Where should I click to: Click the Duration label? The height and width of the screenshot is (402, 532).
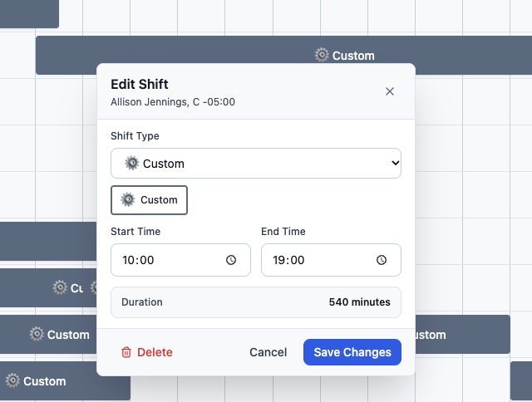(142, 302)
